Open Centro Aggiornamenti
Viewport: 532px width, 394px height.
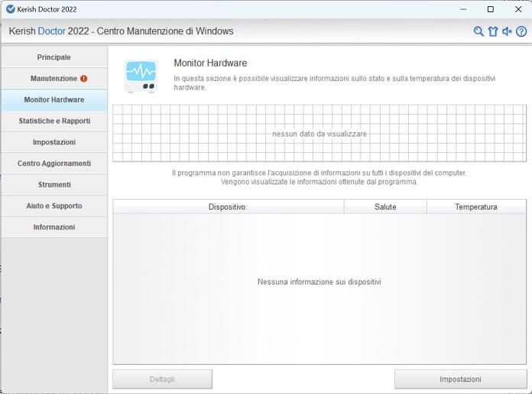[x=54, y=164]
